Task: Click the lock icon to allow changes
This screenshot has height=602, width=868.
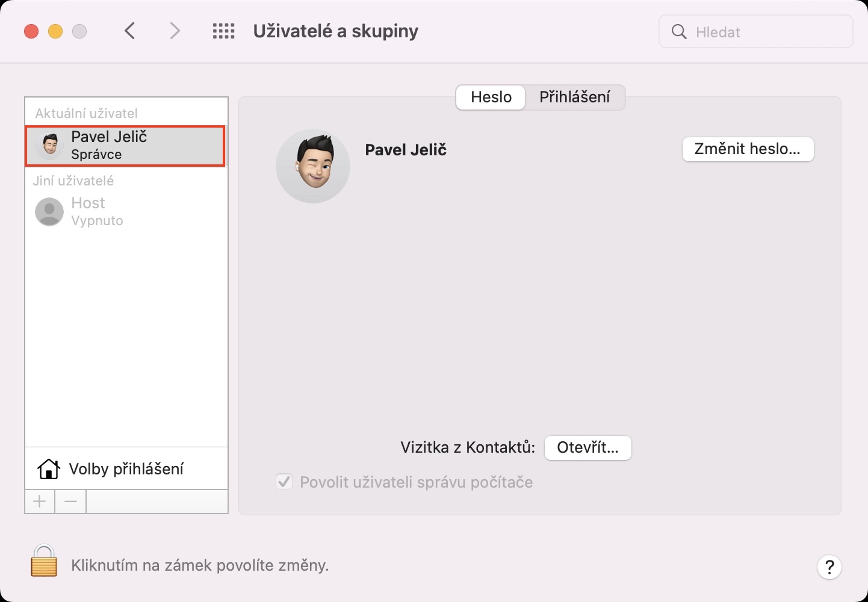Action: (44, 561)
